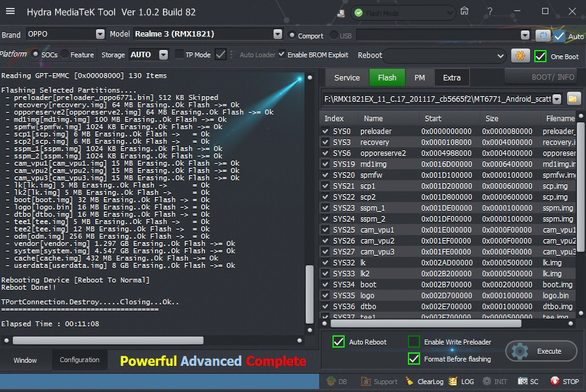Click the device connection icon near Flash Mode
This screenshot has height=392, width=586.
pyautogui.click(x=341, y=13)
